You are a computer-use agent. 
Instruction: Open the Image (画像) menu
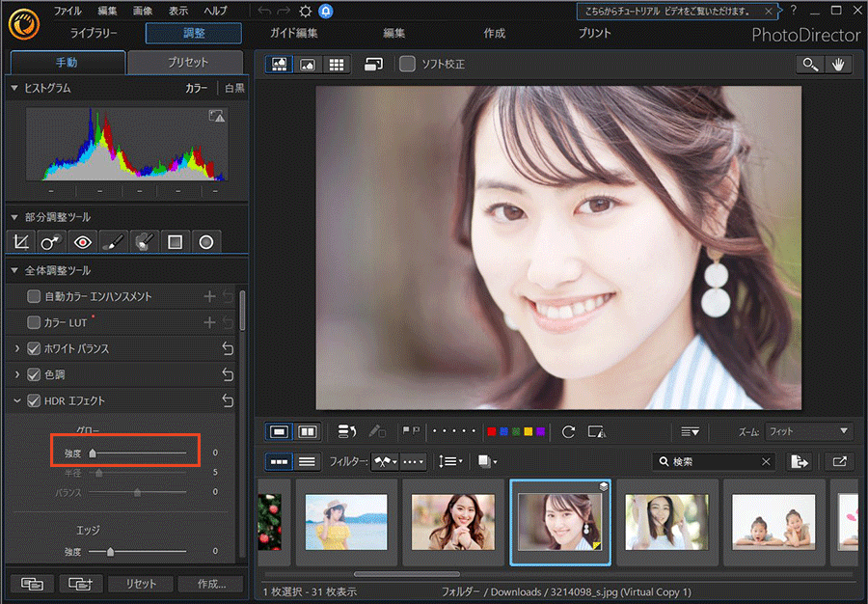143,11
